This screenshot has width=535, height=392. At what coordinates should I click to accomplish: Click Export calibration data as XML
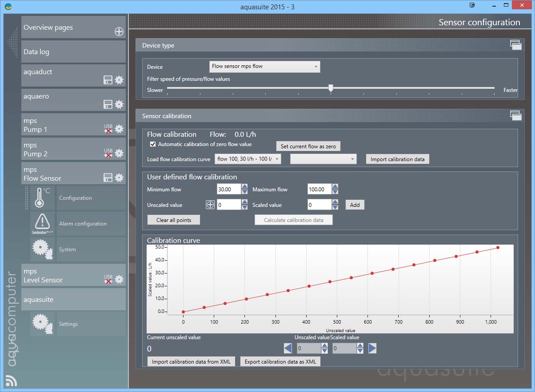pos(280,361)
